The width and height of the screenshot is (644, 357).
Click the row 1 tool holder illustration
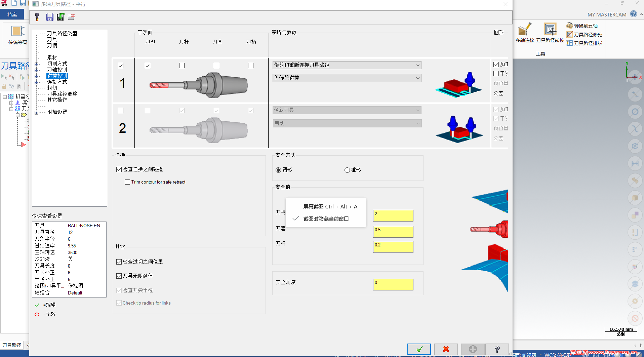[x=199, y=85]
